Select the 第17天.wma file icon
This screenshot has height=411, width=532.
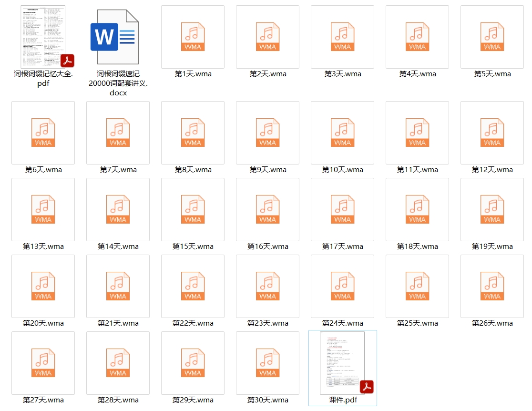click(342, 209)
